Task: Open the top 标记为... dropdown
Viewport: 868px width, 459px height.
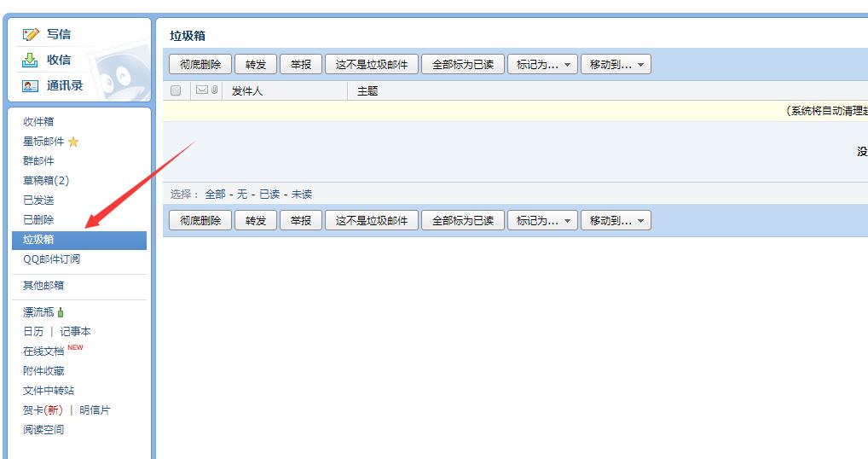Action: (542, 64)
